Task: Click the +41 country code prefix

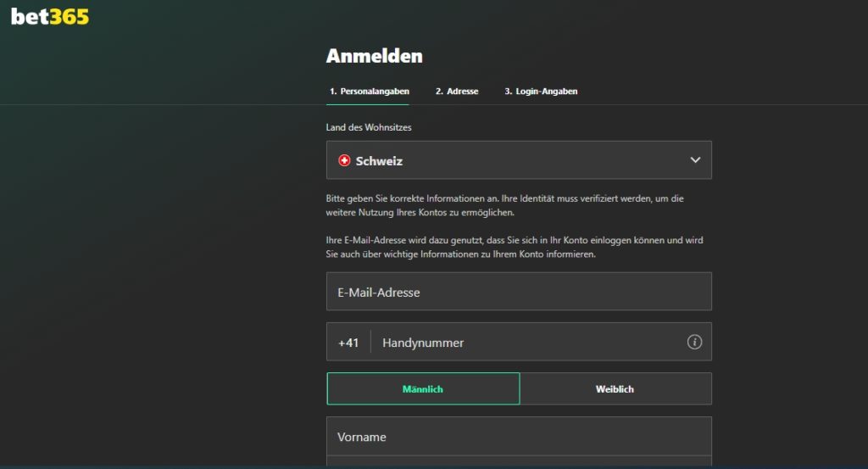Action: (348, 343)
